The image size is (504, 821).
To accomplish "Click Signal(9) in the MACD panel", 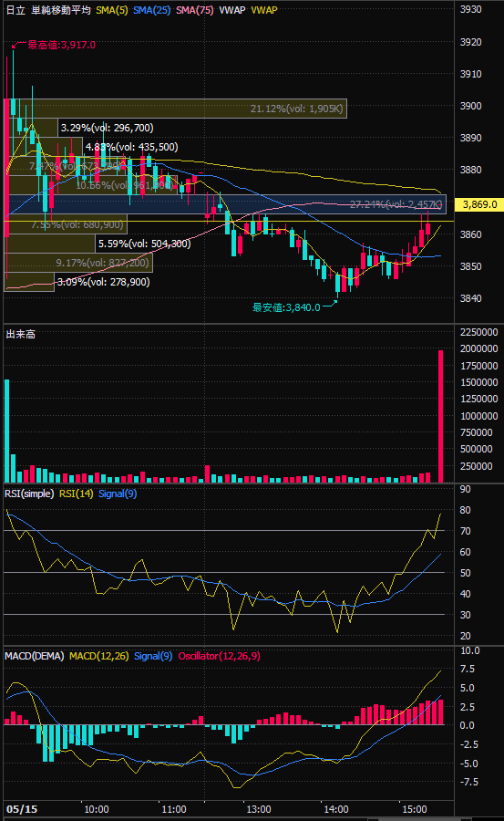I will 153,656.
